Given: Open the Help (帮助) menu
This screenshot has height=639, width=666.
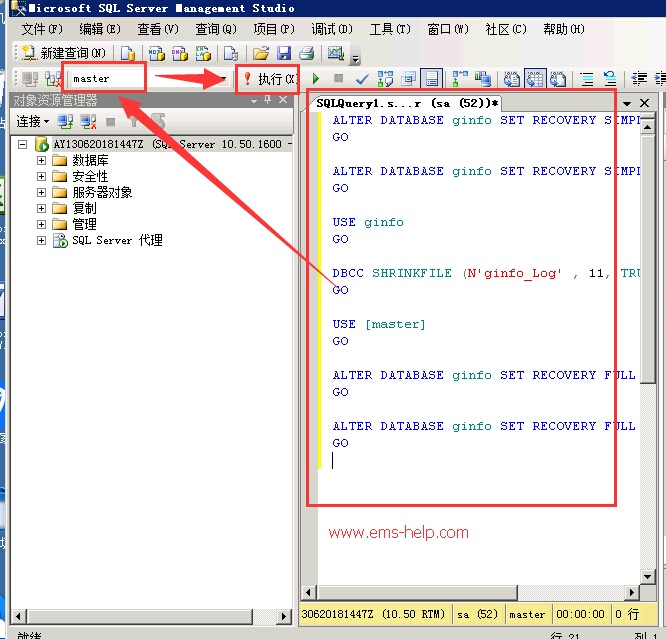Looking at the screenshot, I should pos(564,29).
